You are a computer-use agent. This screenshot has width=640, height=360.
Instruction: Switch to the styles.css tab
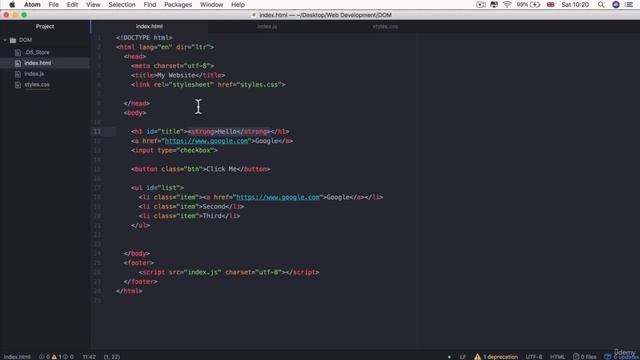click(385, 27)
